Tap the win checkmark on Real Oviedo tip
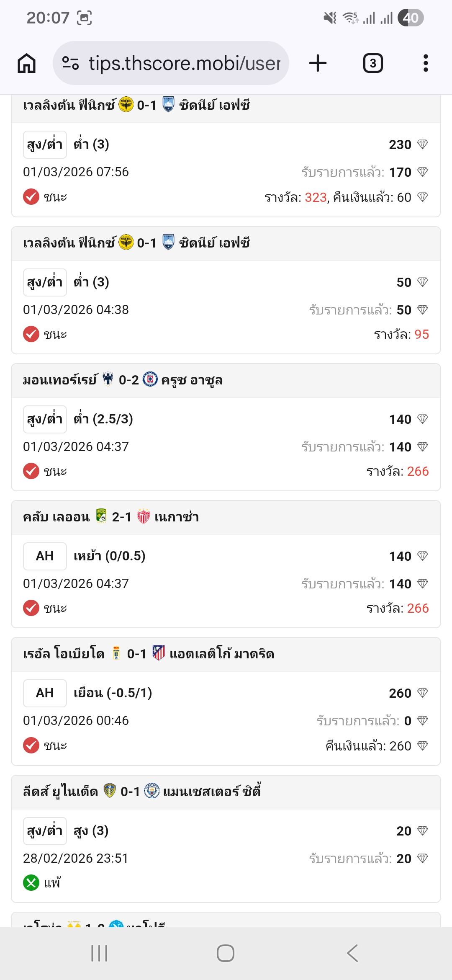The width and height of the screenshot is (452, 980). [x=31, y=745]
